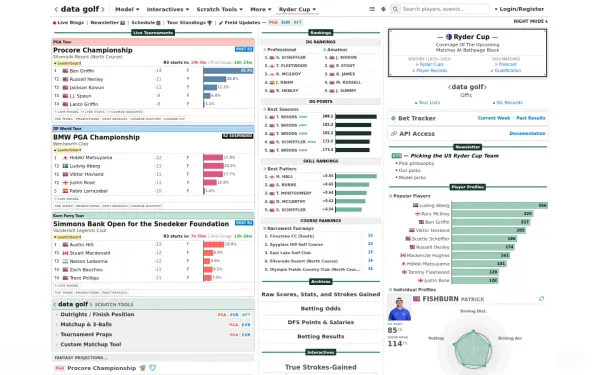Open Live Blogs from the sub-navigation
Screen dimensions: 600x375
click(71, 23)
